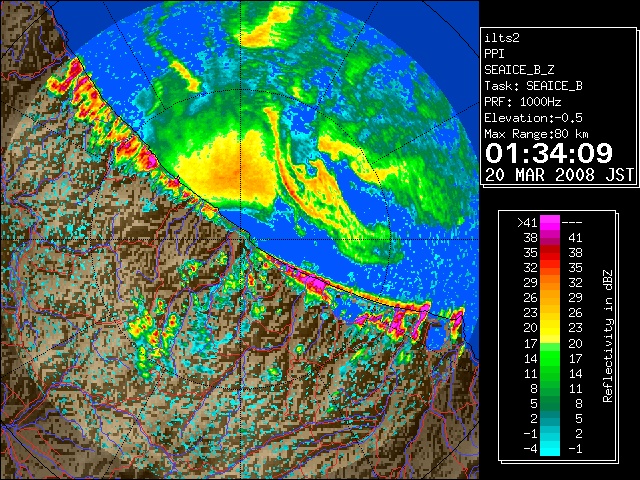Click the yellow 20 dBZ legend color
This screenshot has height=480, width=640.
point(550,327)
